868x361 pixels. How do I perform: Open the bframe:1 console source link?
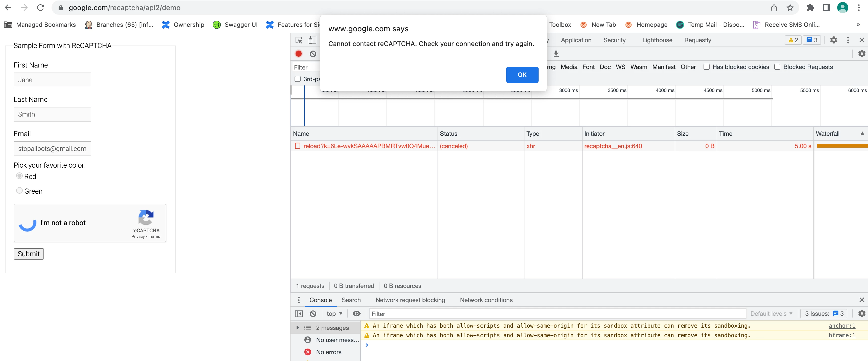point(842,335)
